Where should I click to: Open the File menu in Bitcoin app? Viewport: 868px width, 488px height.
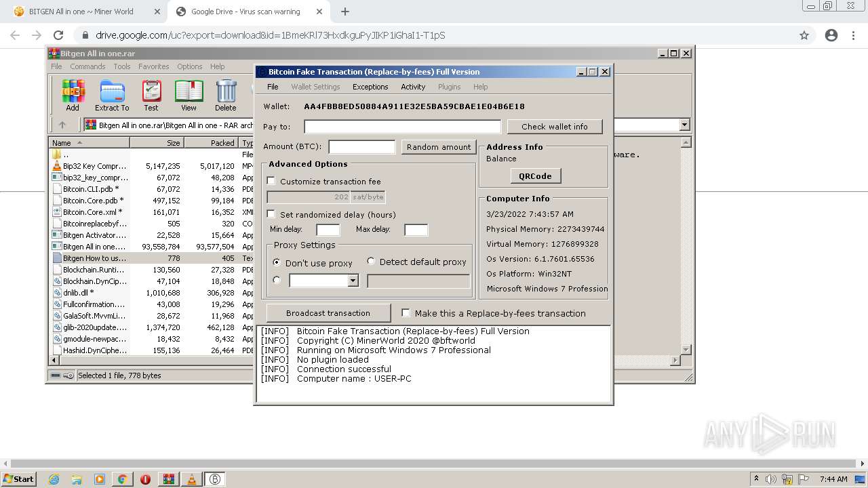coord(273,87)
